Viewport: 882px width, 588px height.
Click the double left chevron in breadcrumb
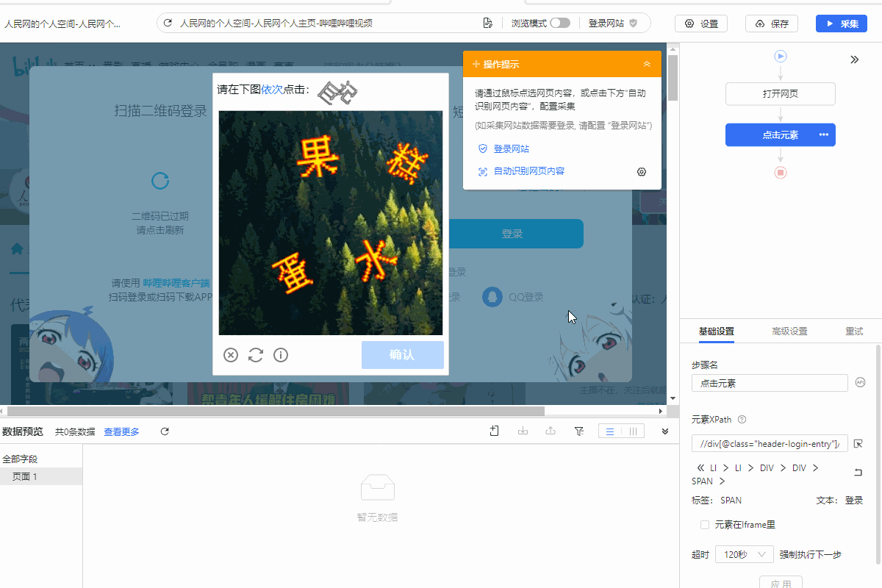click(x=700, y=467)
